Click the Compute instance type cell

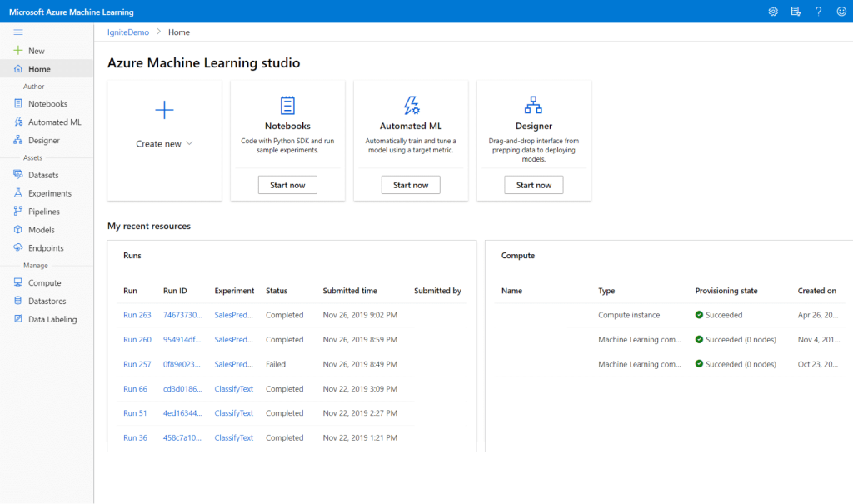click(x=629, y=315)
